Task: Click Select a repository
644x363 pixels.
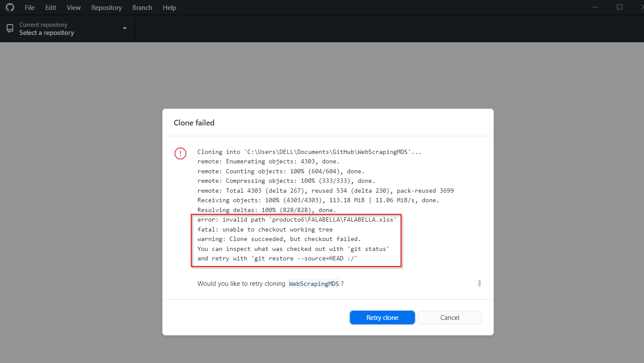Action: point(47,32)
